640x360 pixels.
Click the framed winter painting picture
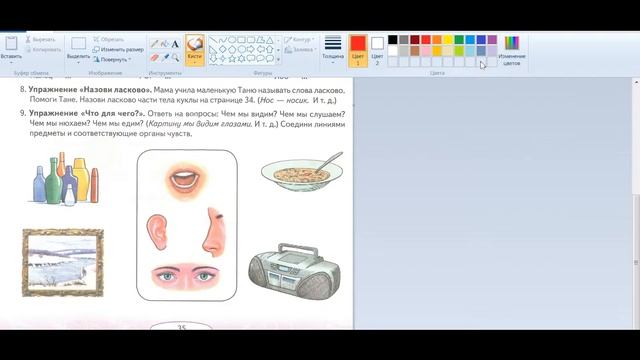[x=63, y=262]
